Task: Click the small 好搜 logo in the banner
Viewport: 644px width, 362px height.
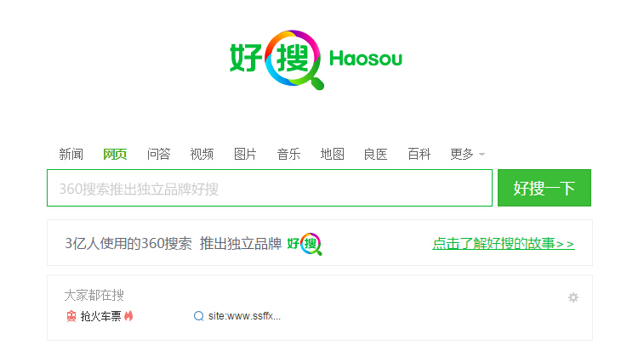Action: pyautogui.click(x=305, y=244)
